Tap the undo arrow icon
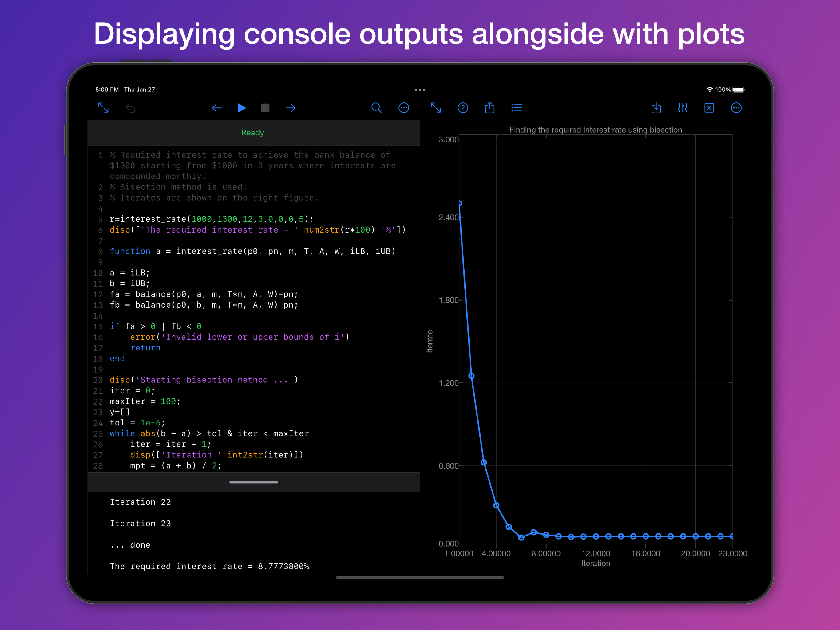Viewport: 840px width, 630px height. tap(130, 108)
